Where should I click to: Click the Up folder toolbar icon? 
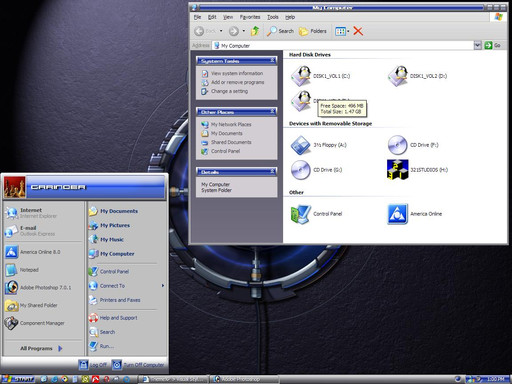(255, 31)
